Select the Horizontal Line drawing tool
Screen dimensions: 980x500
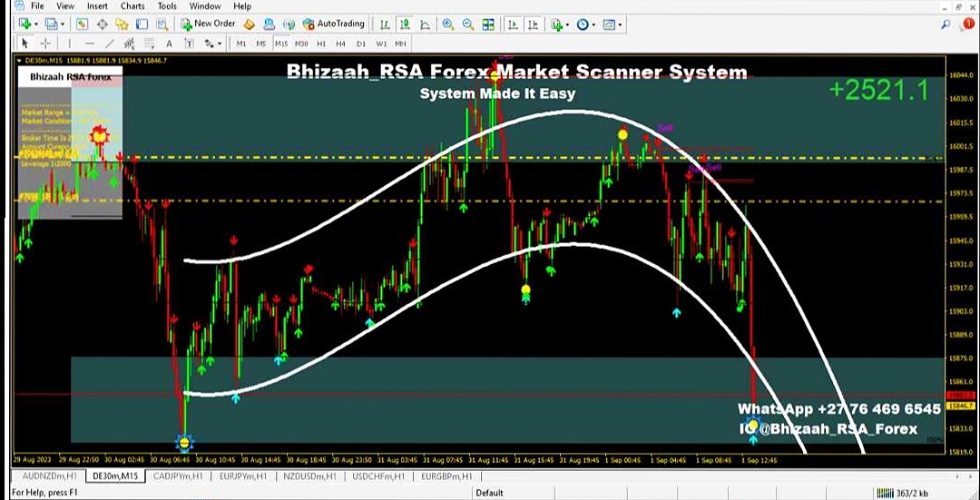tap(89, 44)
